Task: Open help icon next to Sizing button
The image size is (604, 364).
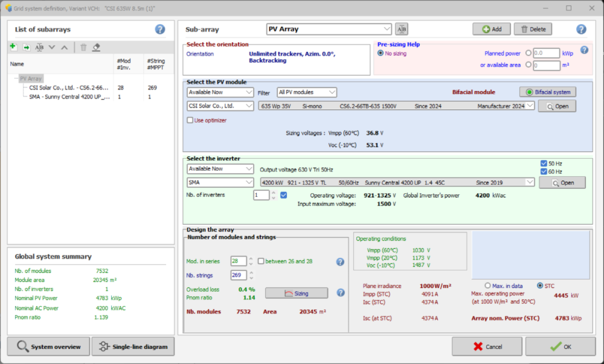Action: point(340,293)
